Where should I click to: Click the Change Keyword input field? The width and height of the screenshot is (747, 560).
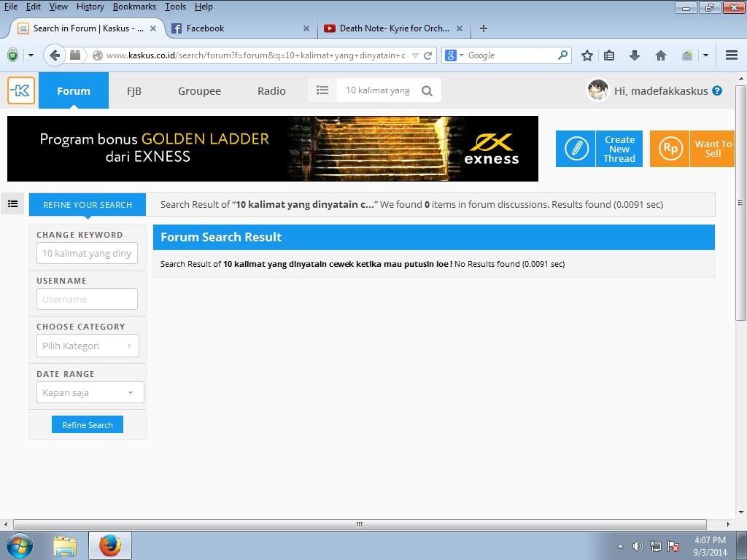coord(88,253)
